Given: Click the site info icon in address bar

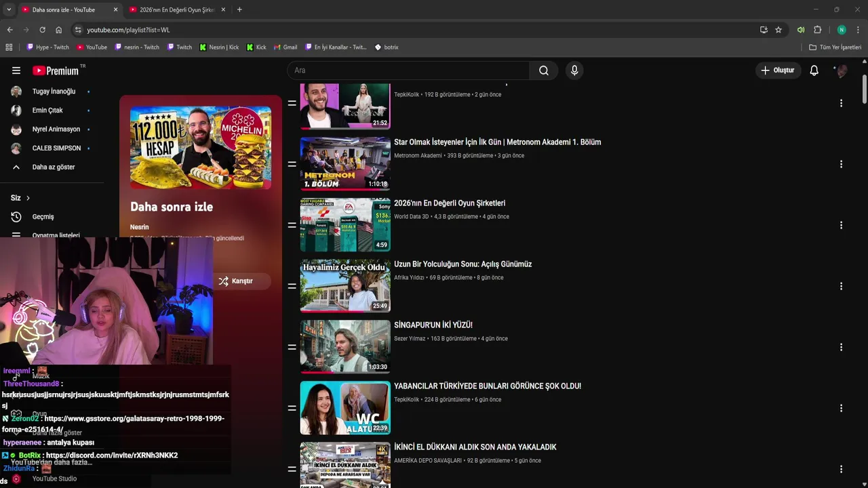Looking at the screenshot, I should (78, 30).
